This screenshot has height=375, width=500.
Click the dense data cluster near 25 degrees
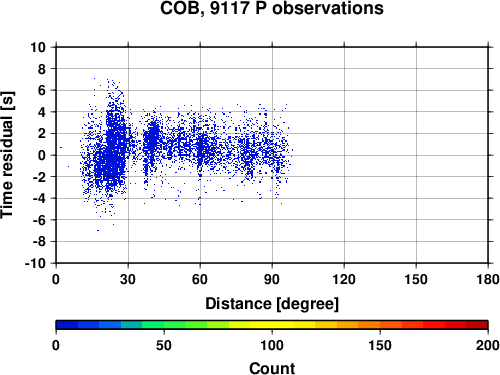pos(115,150)
